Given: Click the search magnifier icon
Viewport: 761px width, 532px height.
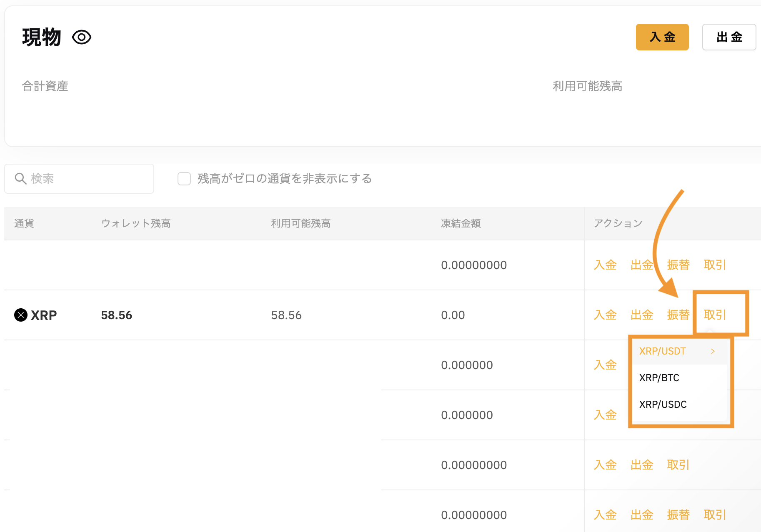Looking at the screenshot, I should 20,179.
